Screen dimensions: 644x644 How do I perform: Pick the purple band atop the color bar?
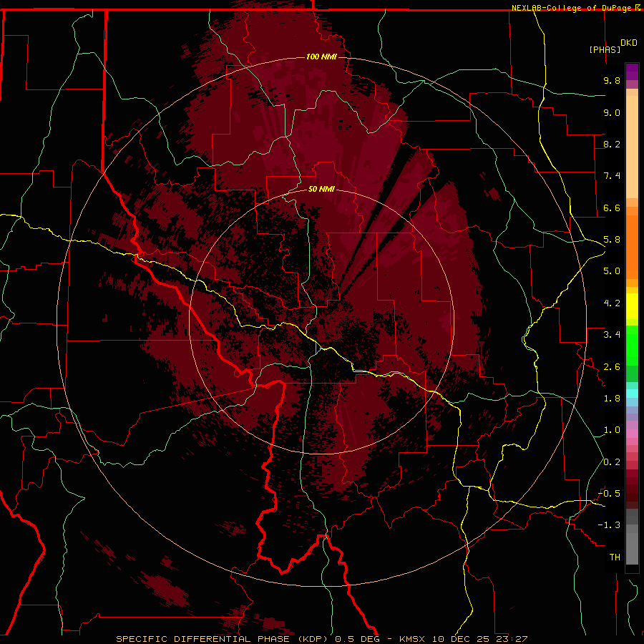632,72
